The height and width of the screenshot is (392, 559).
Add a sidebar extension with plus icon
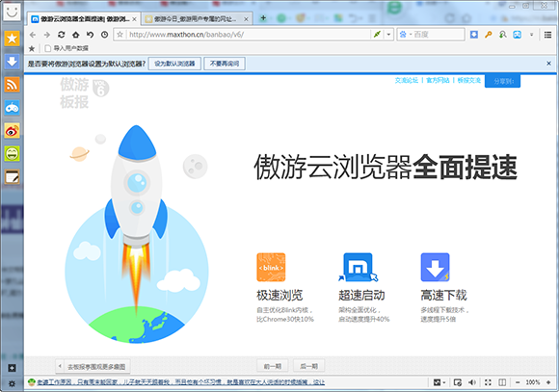12,368
